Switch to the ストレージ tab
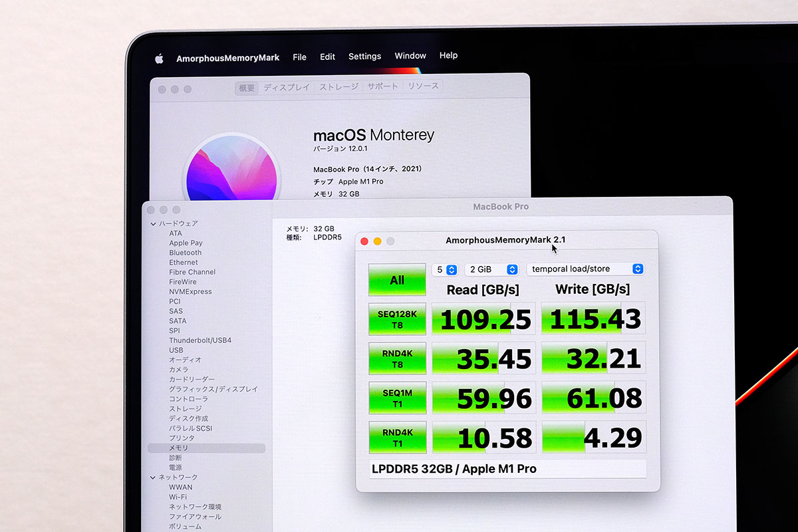Image resolution: width=798 pixels, height=532 pixels. click(338, 86)
